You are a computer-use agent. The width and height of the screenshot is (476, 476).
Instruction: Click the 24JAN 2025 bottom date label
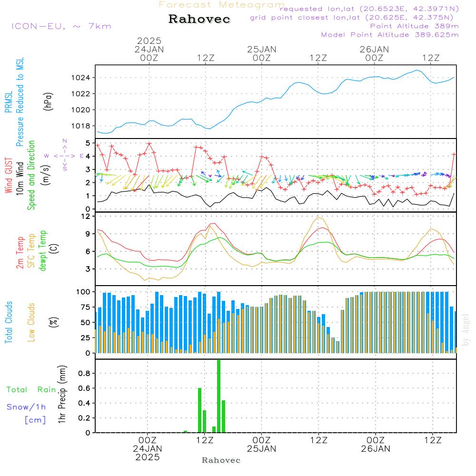pyautogui.click(x=148, y=453)
